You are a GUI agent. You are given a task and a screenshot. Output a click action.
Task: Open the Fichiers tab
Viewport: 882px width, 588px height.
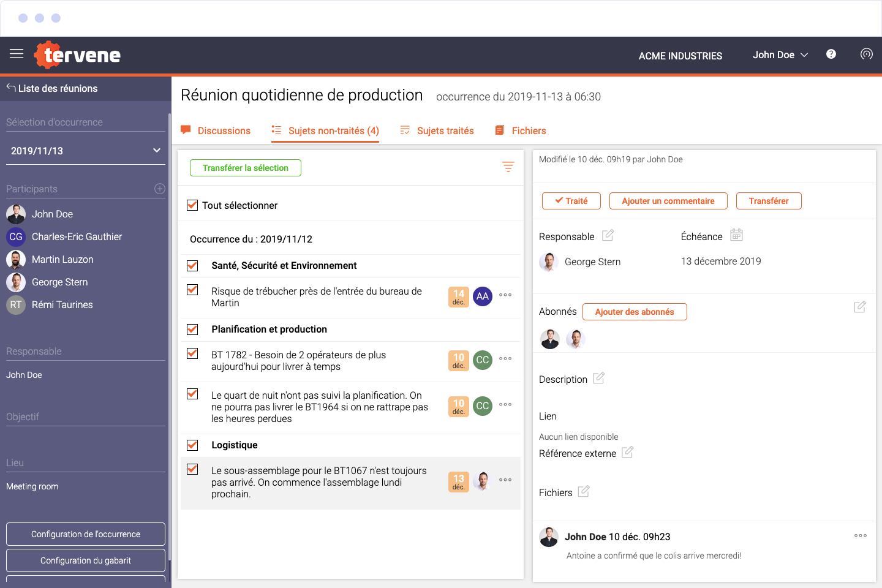521,130
